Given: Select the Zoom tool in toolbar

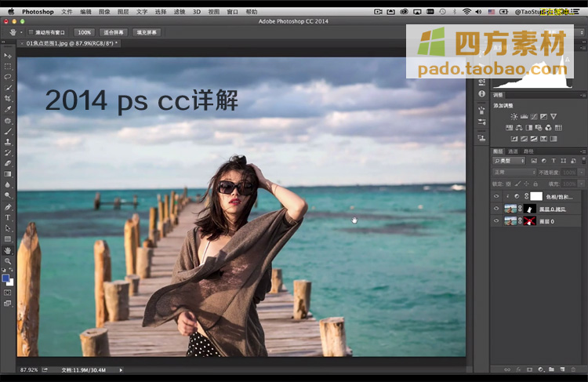Looking at the screenshot, I should [x=8, y=260].
